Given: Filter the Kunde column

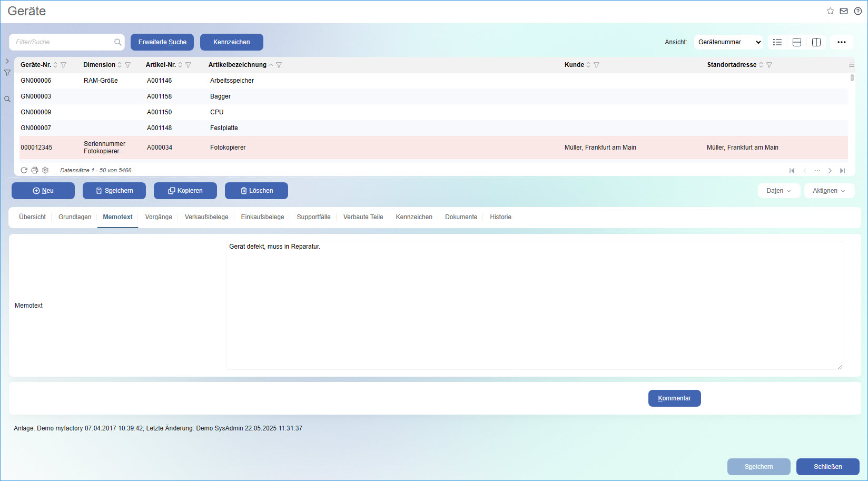Looking at the screenshot, I should pos(597,65).
